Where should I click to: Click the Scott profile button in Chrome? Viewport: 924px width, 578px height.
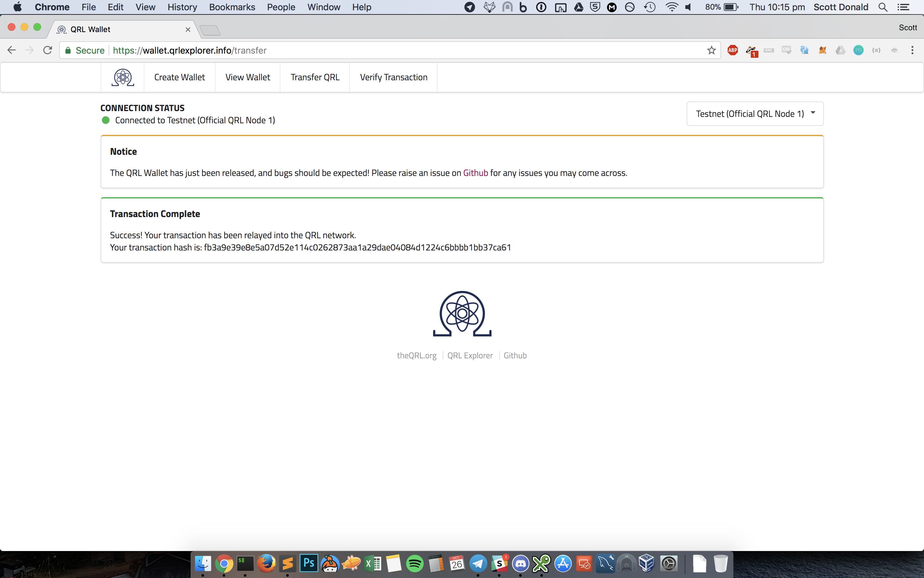point(908,28)
